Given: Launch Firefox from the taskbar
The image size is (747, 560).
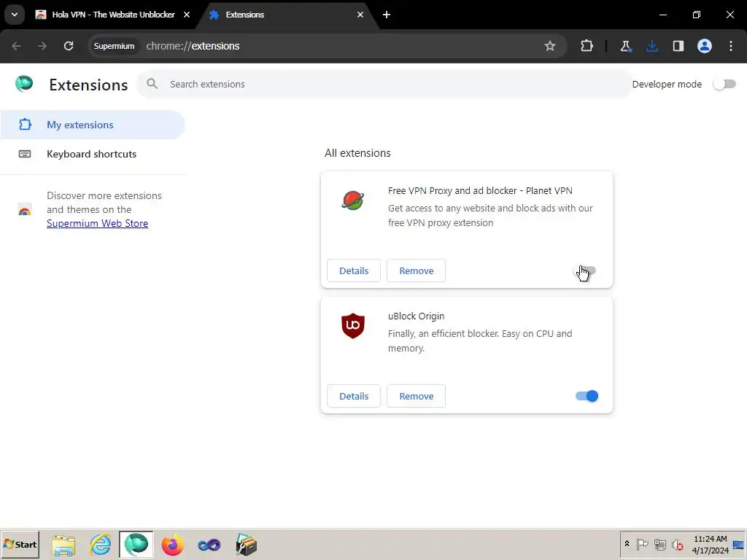Looking at the screenshot, I should pyautogui.click(x=172, y=545).
